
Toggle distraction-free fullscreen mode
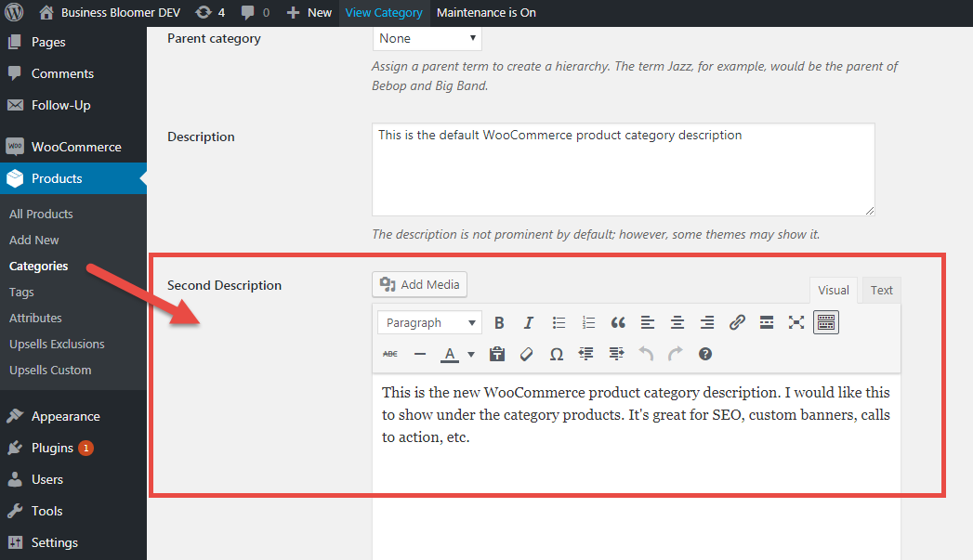click(796, 323)
